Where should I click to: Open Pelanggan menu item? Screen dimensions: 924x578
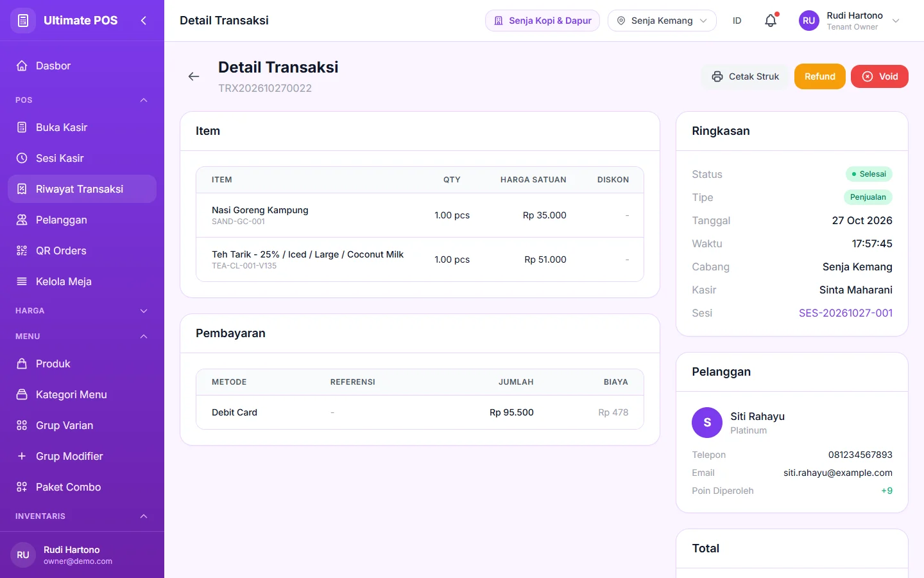coord(82,220)
